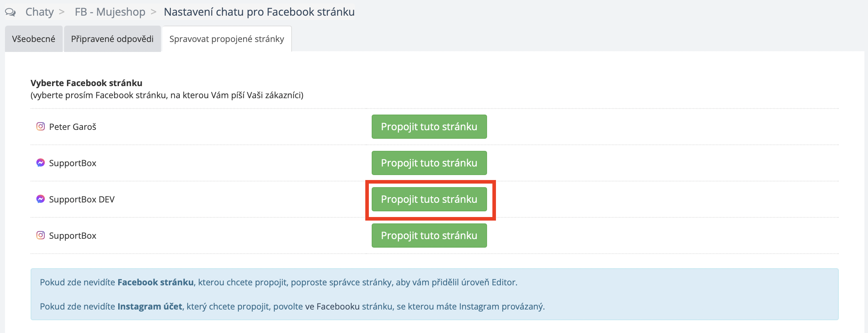Click the bold Instagram účet text in notice
This screenshot has height=333, width=868.
150,307
